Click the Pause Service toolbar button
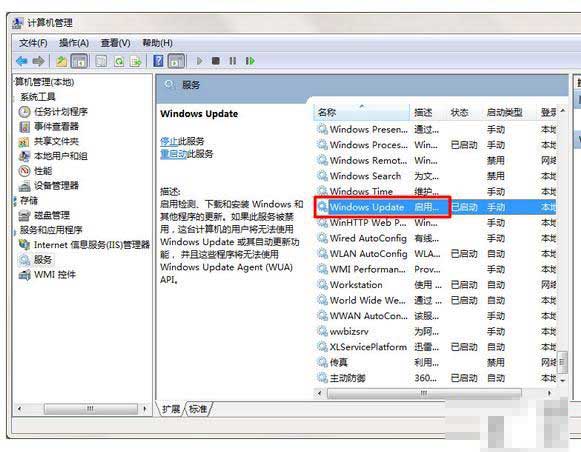The image size is (581, 452). pos(233,61)
